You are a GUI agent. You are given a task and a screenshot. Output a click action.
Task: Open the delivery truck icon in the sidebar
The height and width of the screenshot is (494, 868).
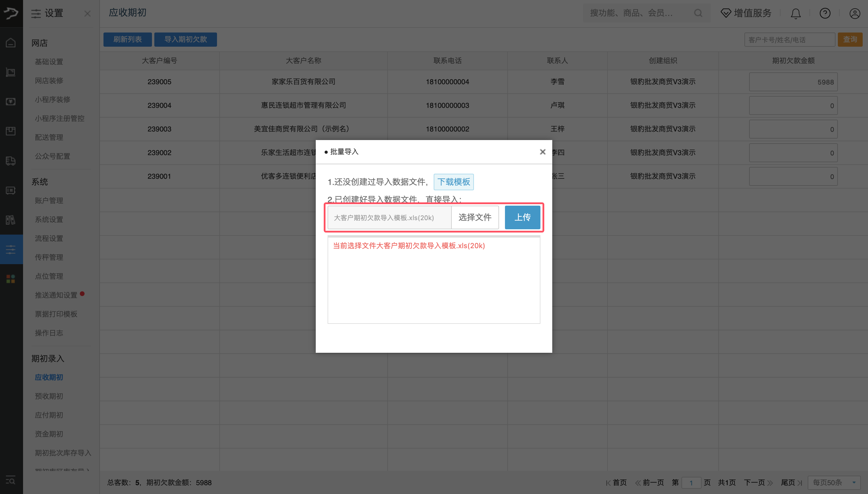11,161
